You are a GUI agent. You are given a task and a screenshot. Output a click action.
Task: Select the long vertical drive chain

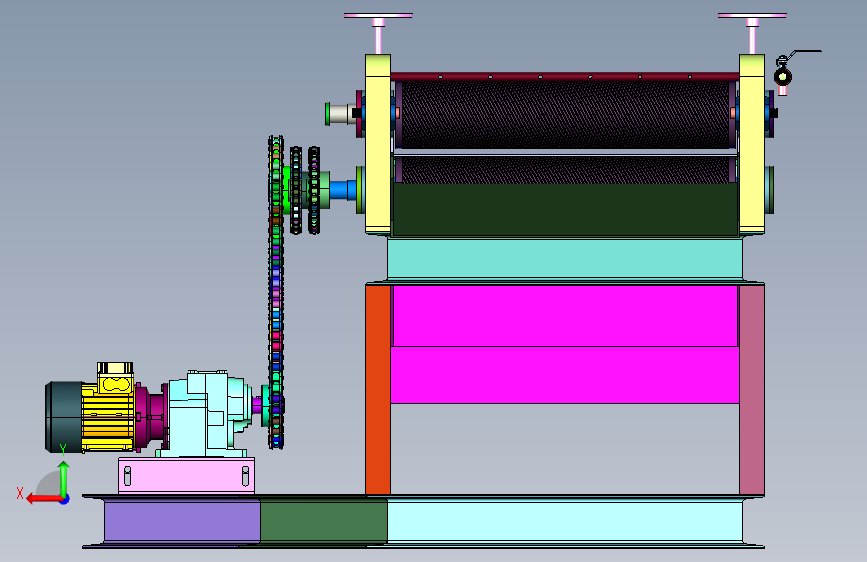pos(276,292)
